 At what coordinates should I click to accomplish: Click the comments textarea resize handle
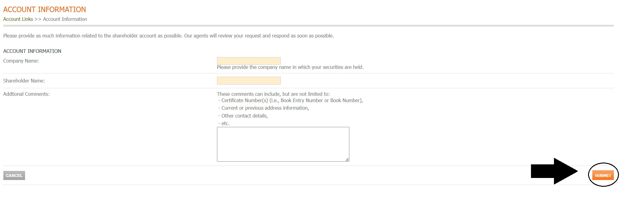coord(347,160)
